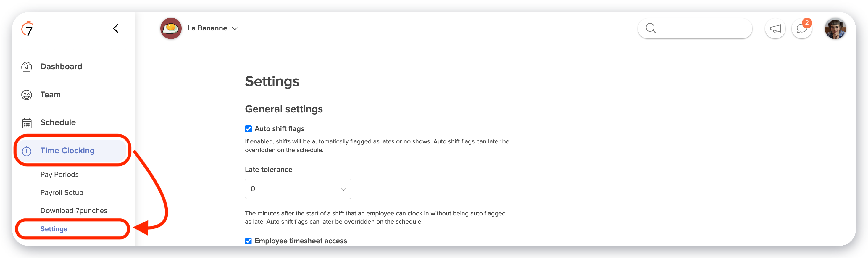Open the Schedule menu item
The image size is (868, 258).
(x=58, y=122)
